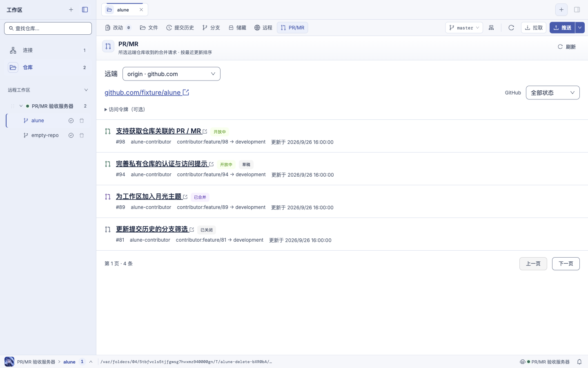This screenshot has height=368, width=588.
Task: Switch to the 分支 tab
Action: [x=211, y=28]
